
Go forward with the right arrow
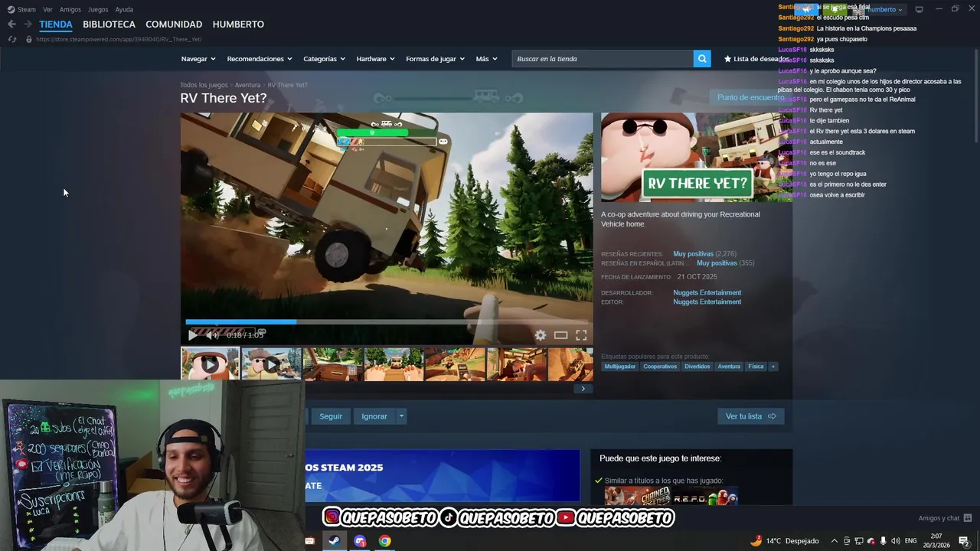coord(28,24)
